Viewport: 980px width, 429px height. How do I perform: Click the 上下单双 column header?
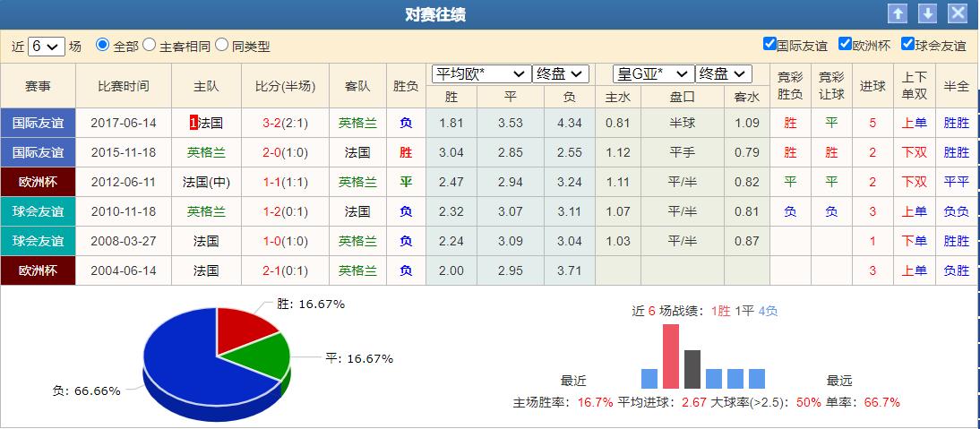pyautogui.click(x=914, y=86)
